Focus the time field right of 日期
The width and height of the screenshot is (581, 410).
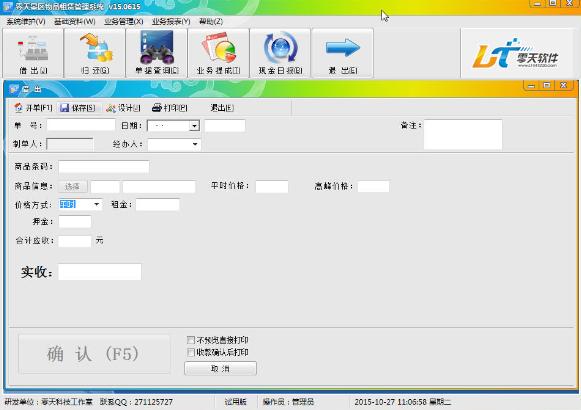point(225,126)
